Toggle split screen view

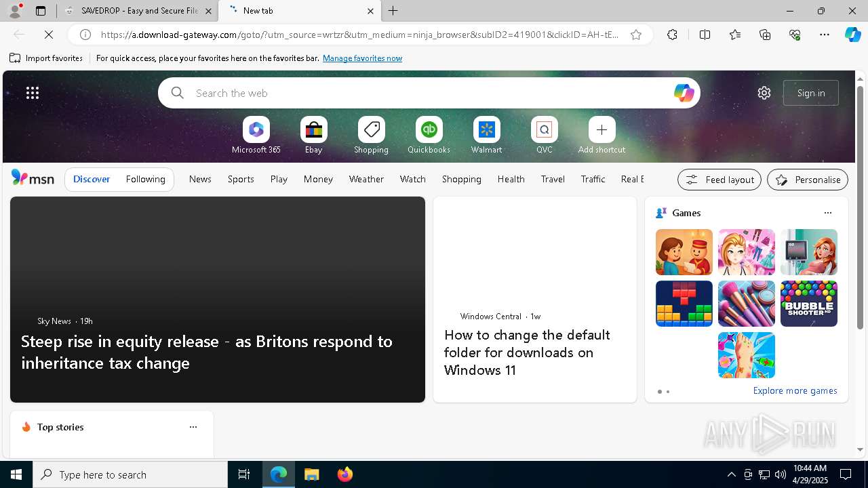705,35
